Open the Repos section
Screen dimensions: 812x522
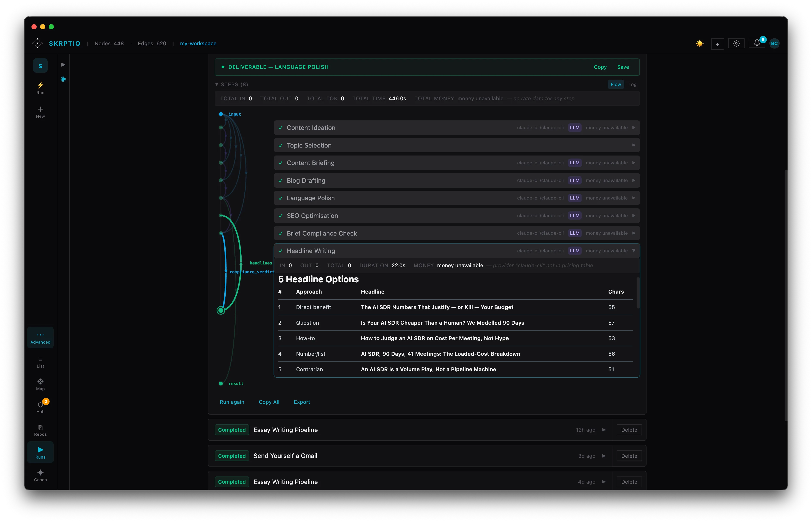40,431
